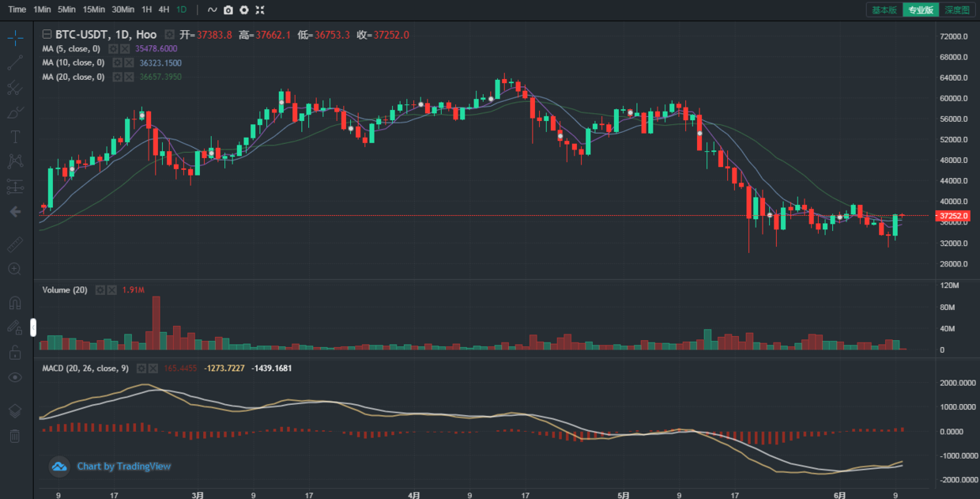980x499 pixels.
Task: Toggle magnet mode in left sidebar
Action: tap(15, 303)
